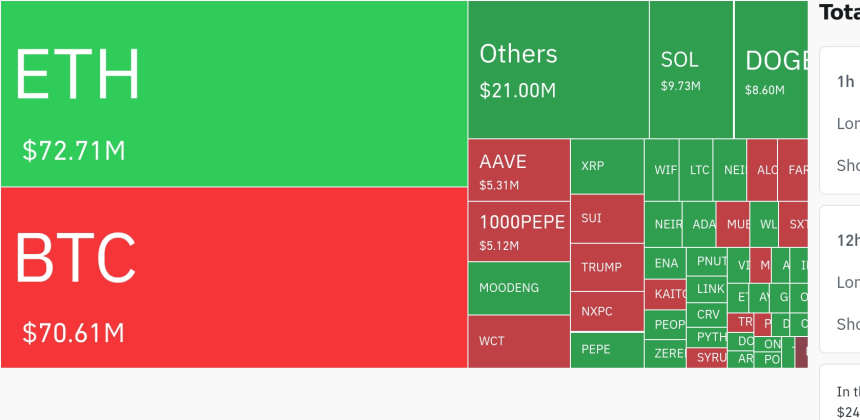The width and height of the screenshot is (860, 420).
Task: Open the Others $21.00M tile
Action: point(558,70)
